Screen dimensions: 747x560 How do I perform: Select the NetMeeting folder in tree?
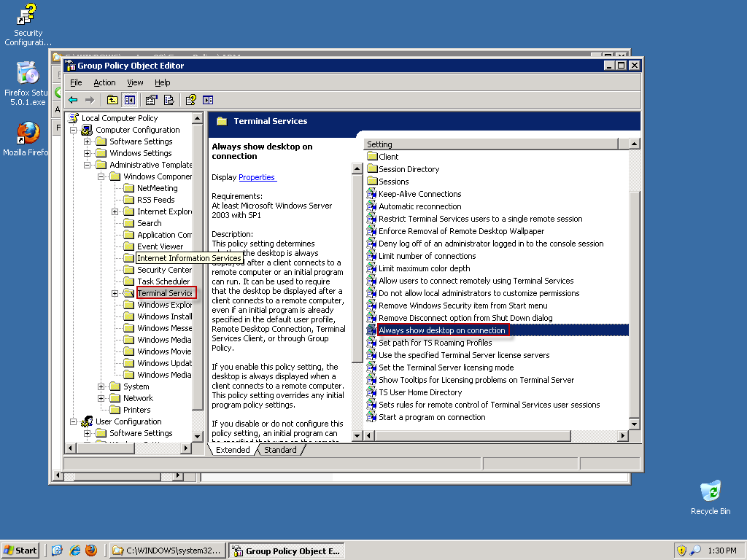tap(158, 188)
